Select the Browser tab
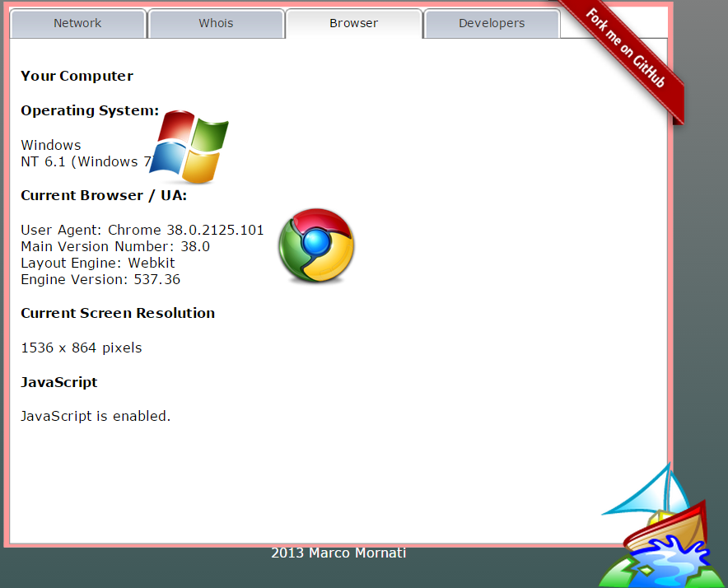The width and height of the screenshot is (728, 588). [354, 23]
